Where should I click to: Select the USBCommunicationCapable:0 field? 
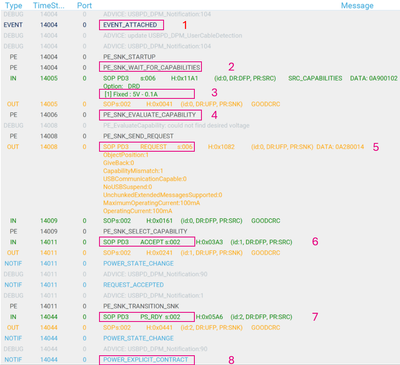pyautogui.click(x=145, y=179)
